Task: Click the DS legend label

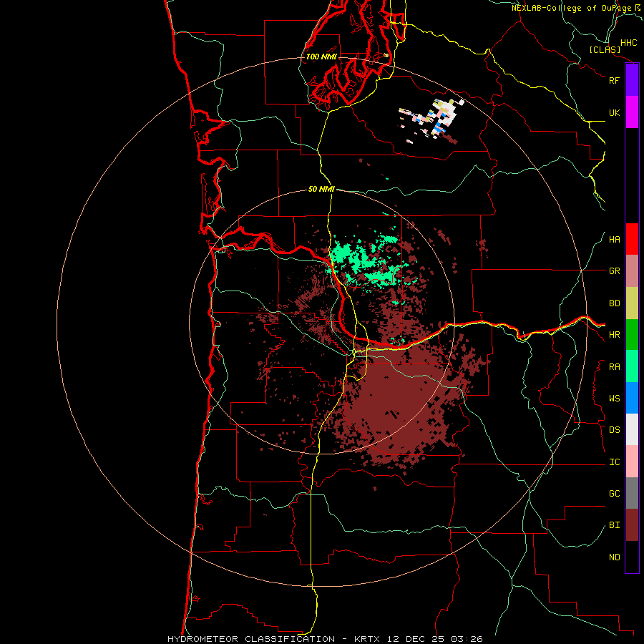Action: (x=614, y=429)
